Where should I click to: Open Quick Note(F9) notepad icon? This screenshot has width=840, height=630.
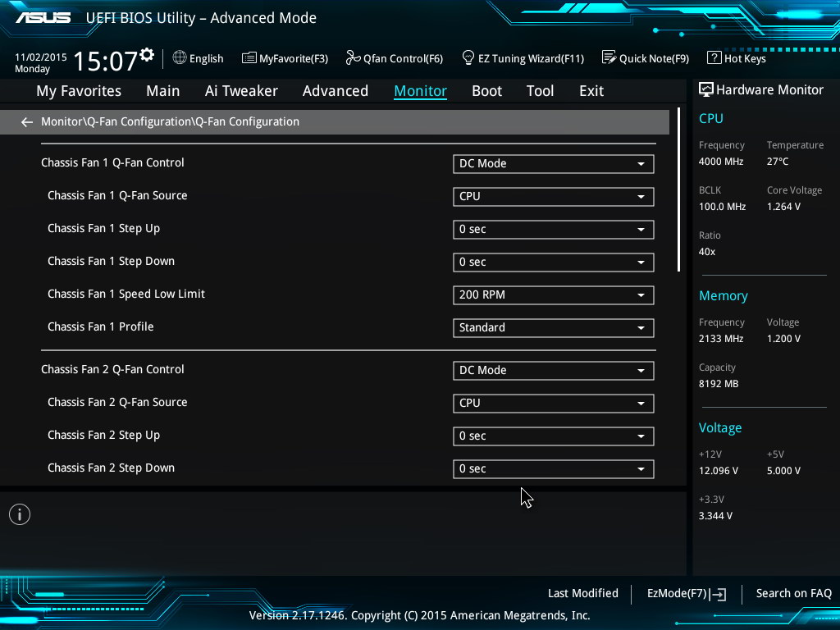(609, 57)
